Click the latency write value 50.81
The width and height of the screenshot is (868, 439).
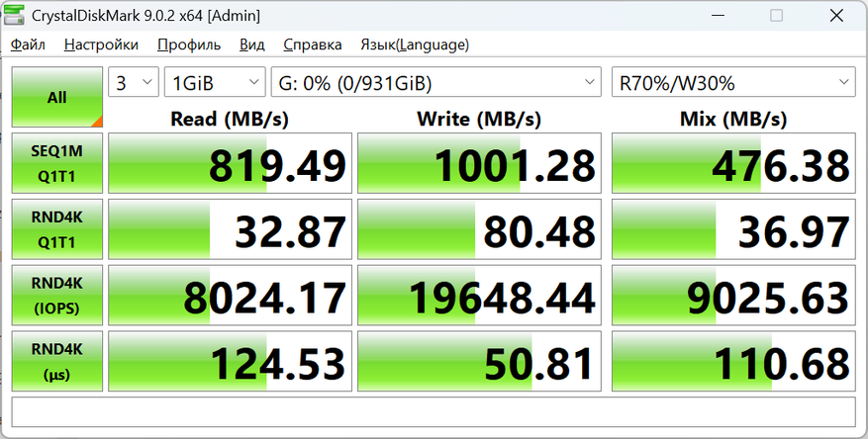tap(479, 362)
